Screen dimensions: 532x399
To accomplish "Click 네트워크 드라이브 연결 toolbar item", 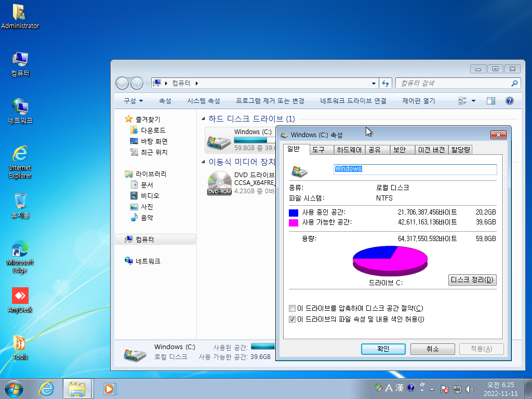I will pos(353,101).
